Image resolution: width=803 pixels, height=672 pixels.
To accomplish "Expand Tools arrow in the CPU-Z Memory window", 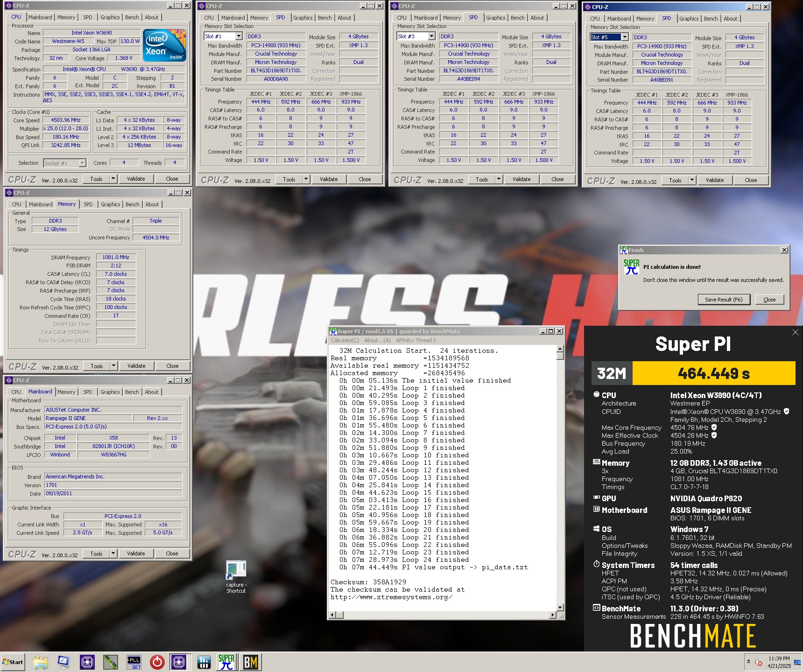I will point(113,366).
